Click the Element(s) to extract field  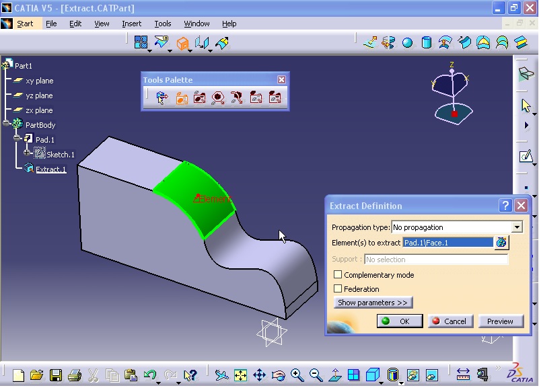(448, 243)
